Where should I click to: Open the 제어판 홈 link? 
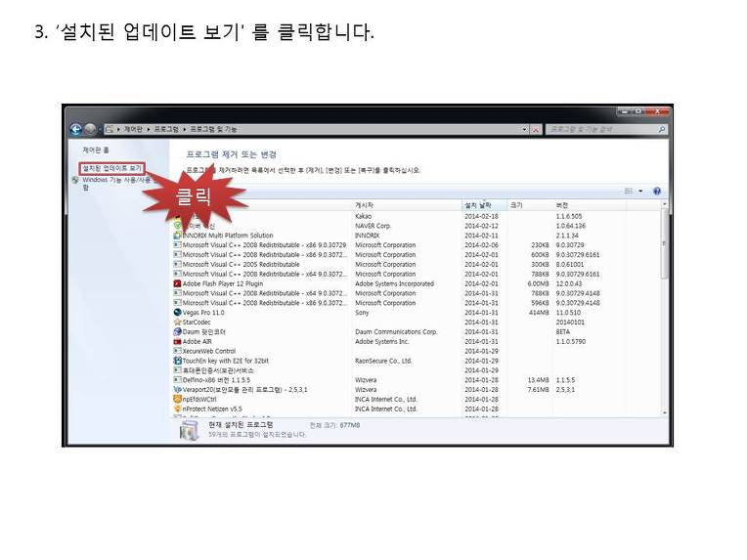point(96,150)
